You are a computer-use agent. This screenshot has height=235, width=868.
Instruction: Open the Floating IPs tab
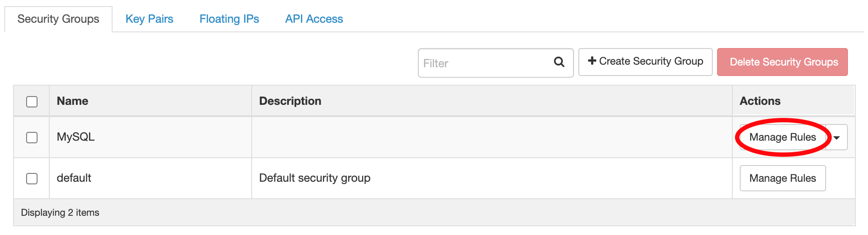(x=229, y=19)
